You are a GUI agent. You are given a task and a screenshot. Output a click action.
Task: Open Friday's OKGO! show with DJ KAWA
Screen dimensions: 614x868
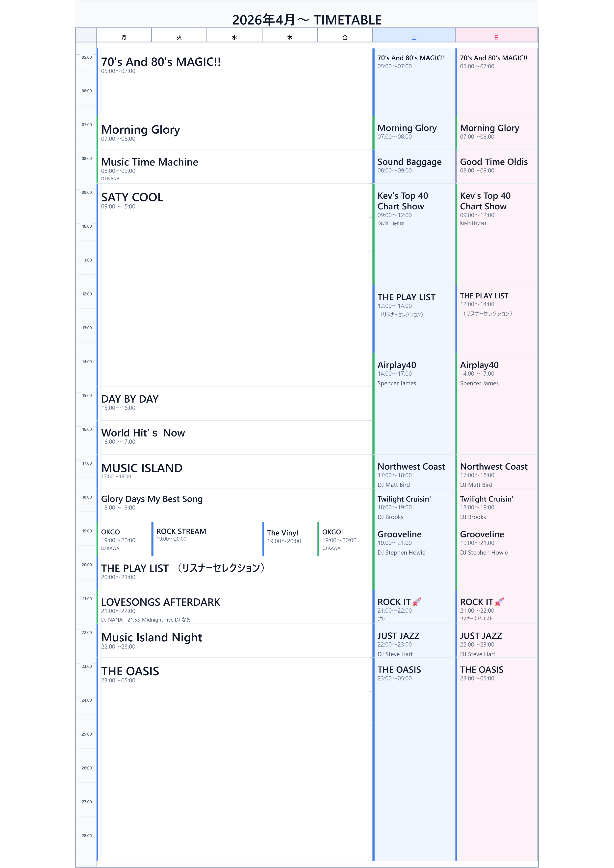345,539
